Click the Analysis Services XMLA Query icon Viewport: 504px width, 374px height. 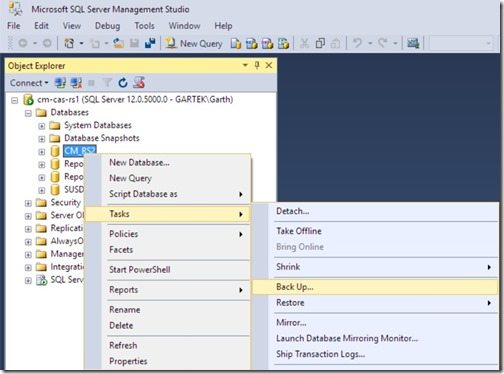click(283, 43)
